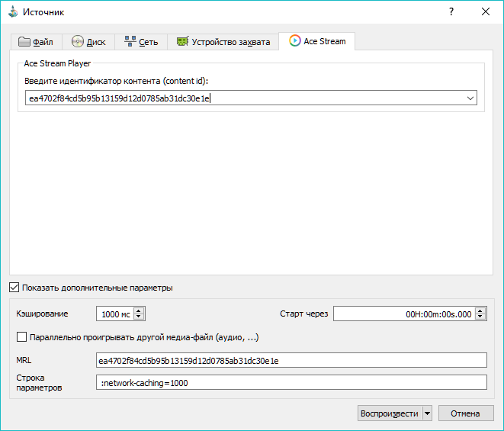Select the Ace Stream tab
Viewport: 504px width, 431px height.
[x=317, y=41]
